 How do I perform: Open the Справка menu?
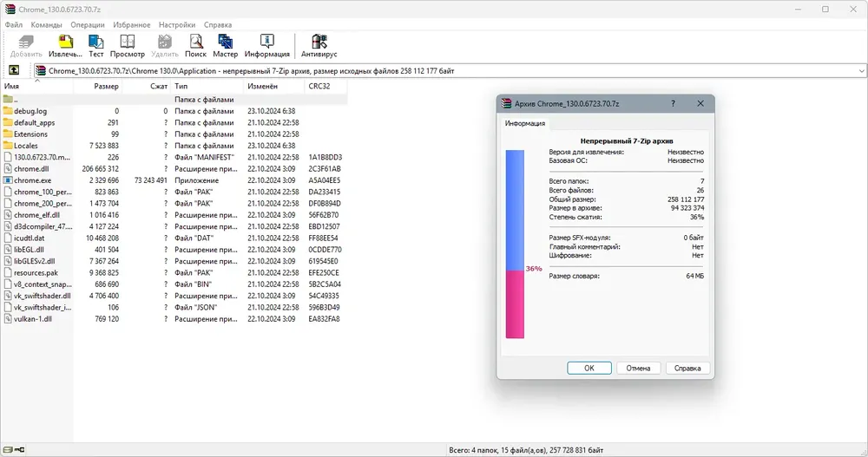coord(218,25)
